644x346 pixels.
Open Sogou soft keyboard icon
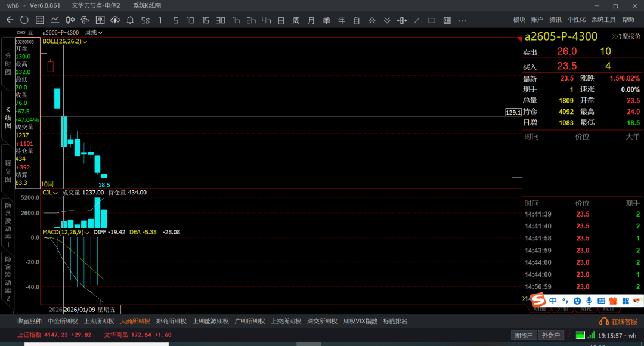pyautogui.click(x=601, y=301)
